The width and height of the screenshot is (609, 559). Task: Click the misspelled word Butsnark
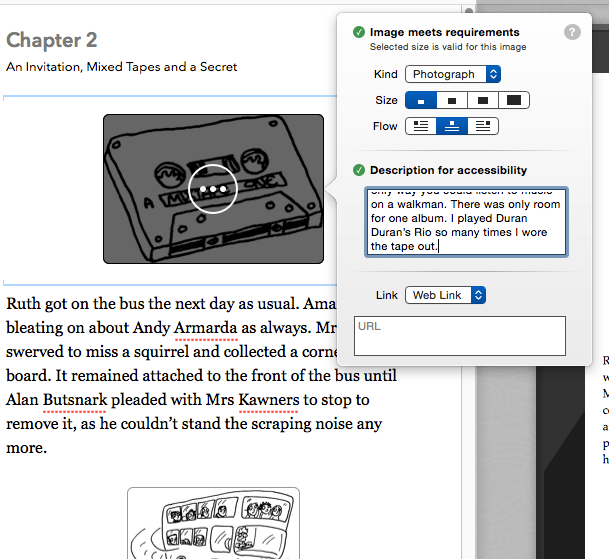click(x=78, y=401)
